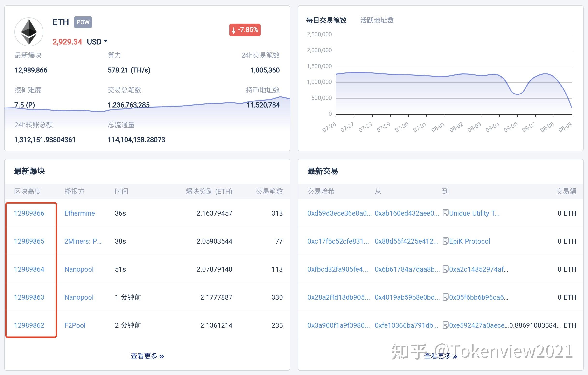The width and height of the screenshot is (588, 375).
Task: Open Nanopool link in block 12989863 row
Action: point(79,297)
